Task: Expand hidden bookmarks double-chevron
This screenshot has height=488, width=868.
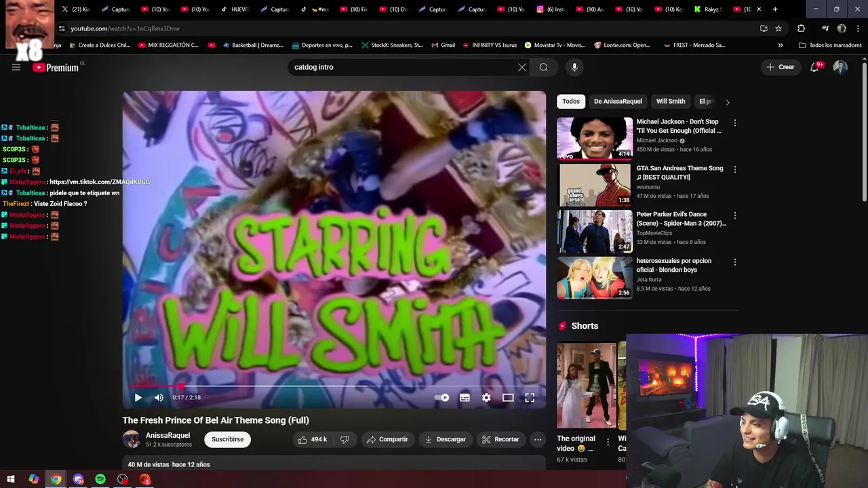Action: pos(781,45)
